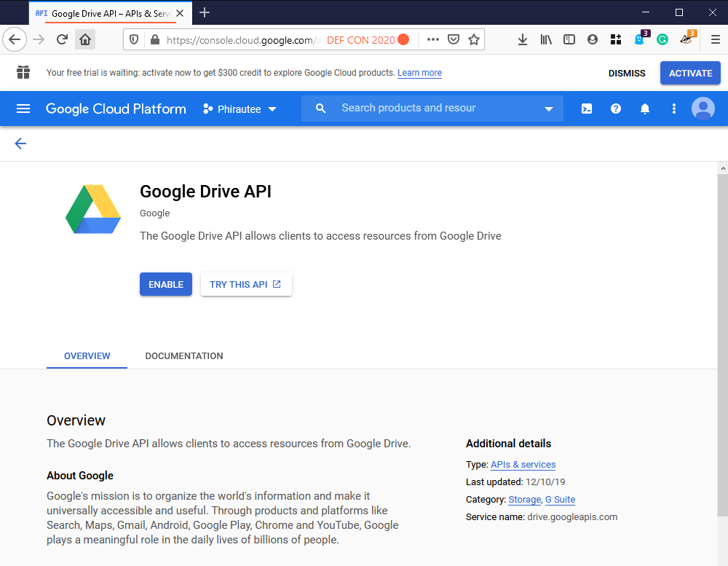Save page to Pocket icon
Screen dimensions: 728x566
click(454, 39)
